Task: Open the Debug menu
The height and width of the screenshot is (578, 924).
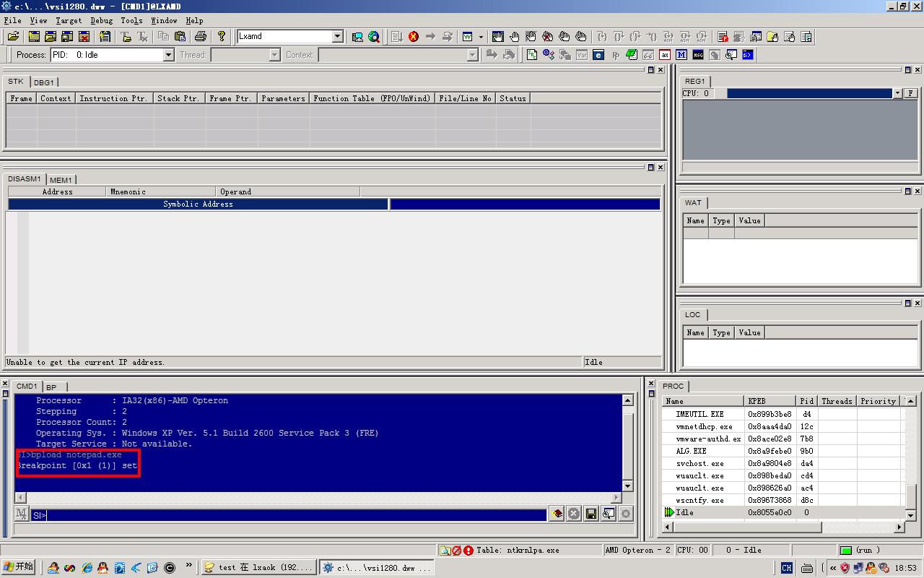Action: [101, 20]
